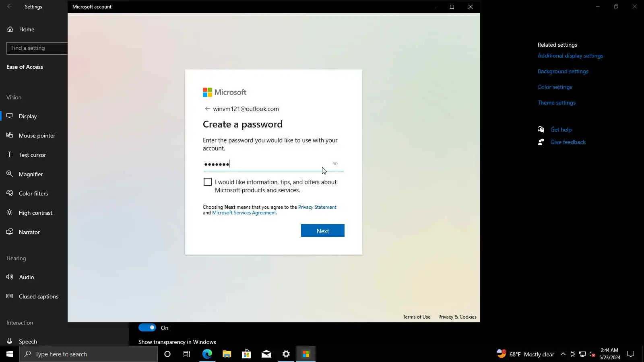This screenshot has width=644, height=362.
Task: Turn off the toggle labeled On
Action: [x=147, y=327]
